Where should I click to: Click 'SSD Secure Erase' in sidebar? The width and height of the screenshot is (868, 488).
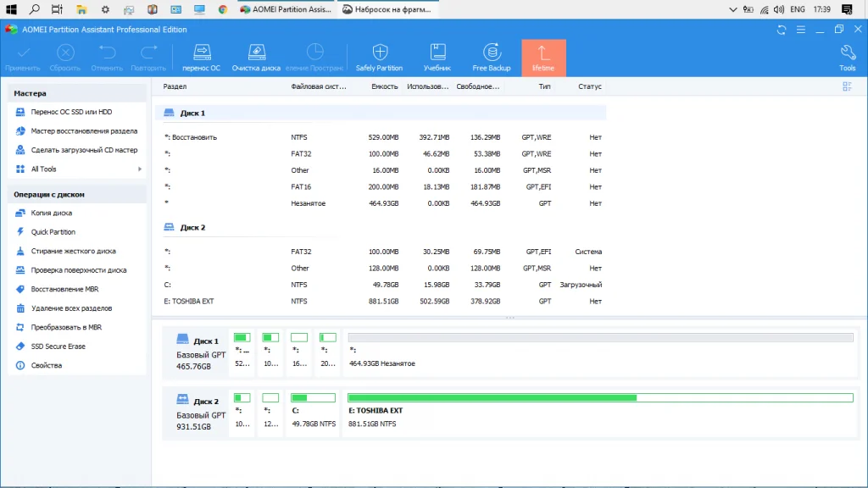(x=58, y=347)
